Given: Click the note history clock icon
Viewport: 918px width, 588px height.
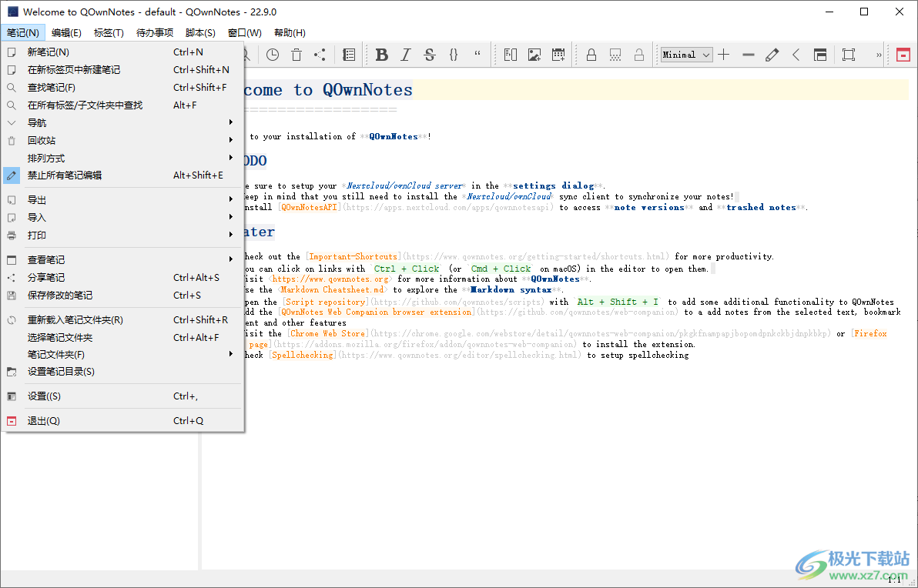Looking at the screenshot, I should click(273, 55).
